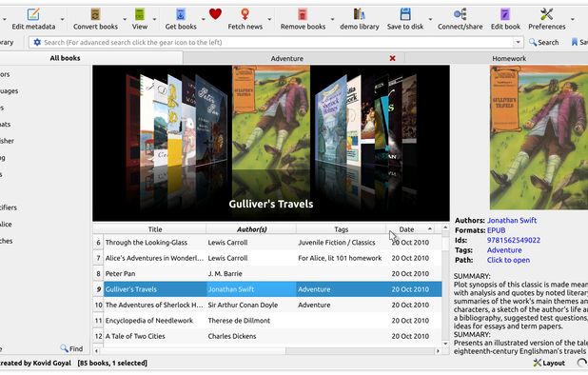Expand the Convert books dropdown arrow
The image size is (588, 375).
(x=125, y=19)
